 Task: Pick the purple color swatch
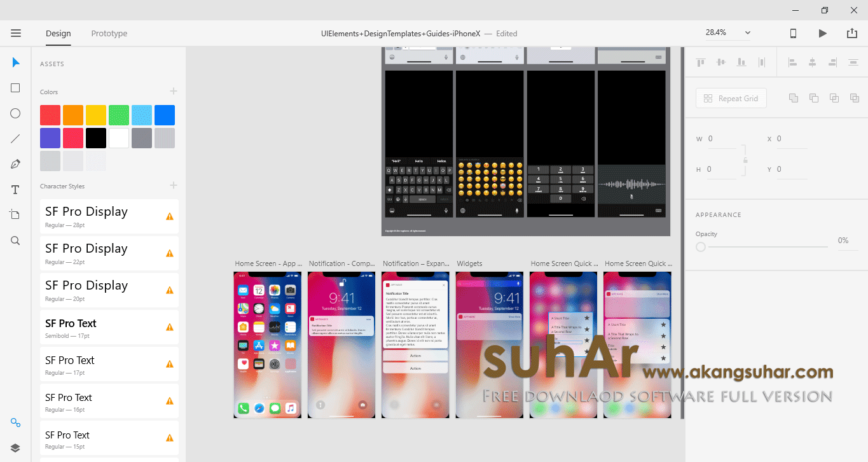click(x=50, y=138)
